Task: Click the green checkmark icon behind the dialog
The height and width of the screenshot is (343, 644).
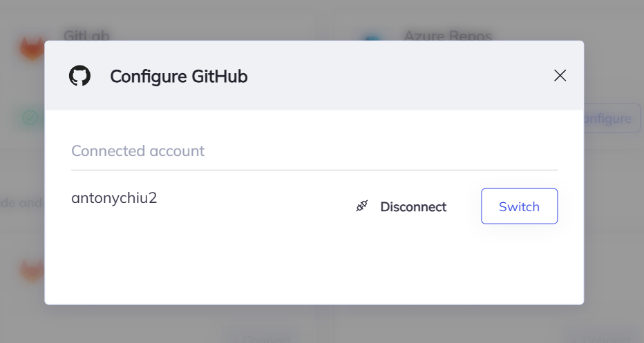Action: 30,118
